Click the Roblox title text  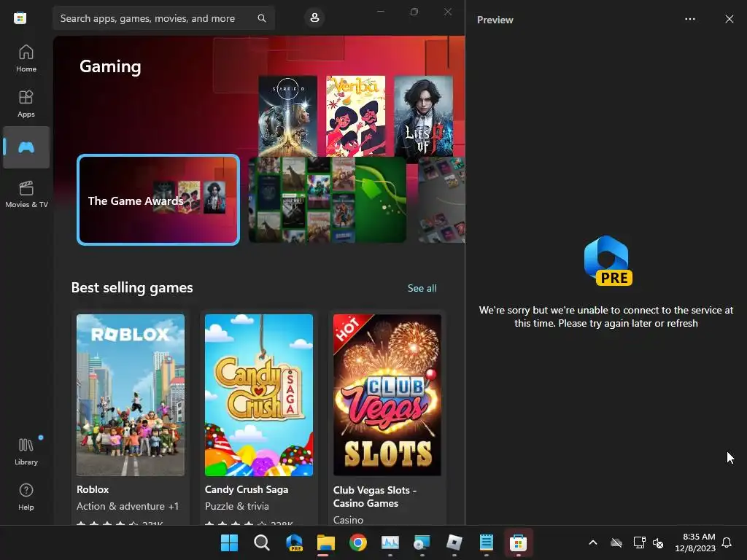click(x=93, y=489)
